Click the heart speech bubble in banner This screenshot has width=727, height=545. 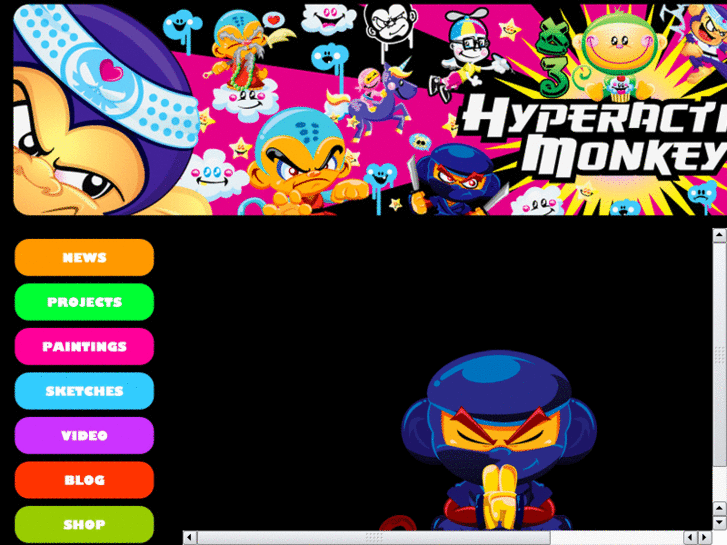(x=274, y=19)
